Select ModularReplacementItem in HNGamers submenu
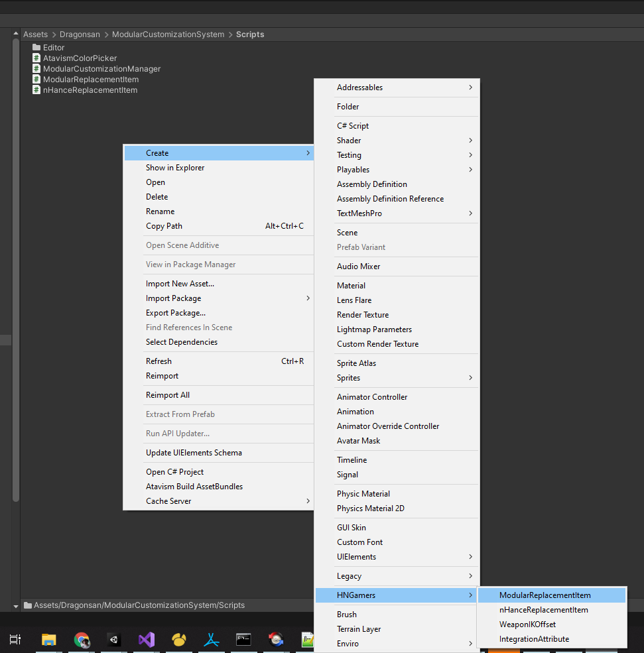 pos(545,595)
